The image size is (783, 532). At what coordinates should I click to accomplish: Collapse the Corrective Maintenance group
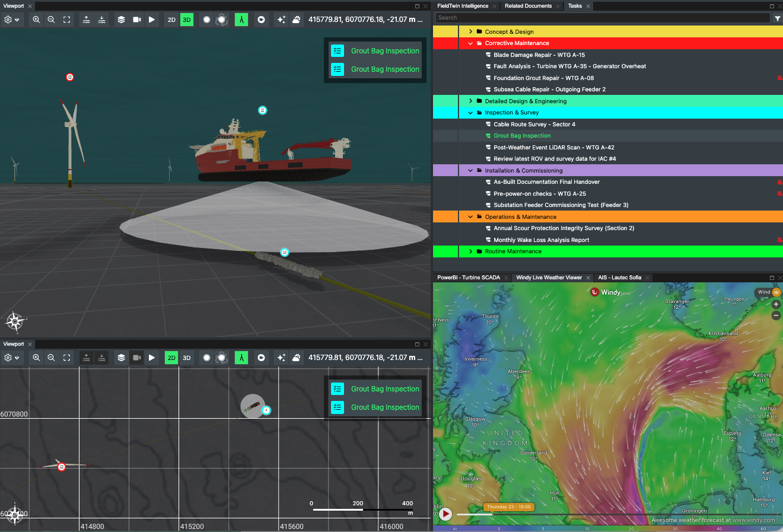tap(470, 43)
